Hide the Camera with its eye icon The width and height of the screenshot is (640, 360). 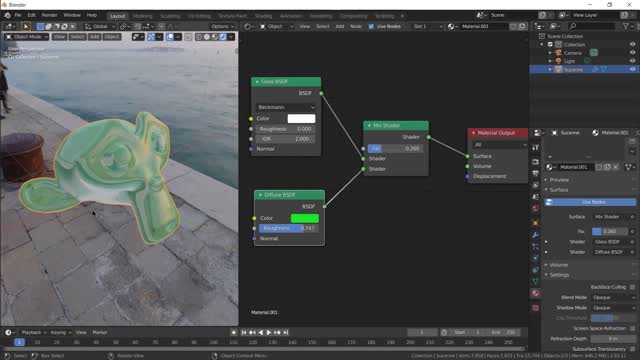632,53
